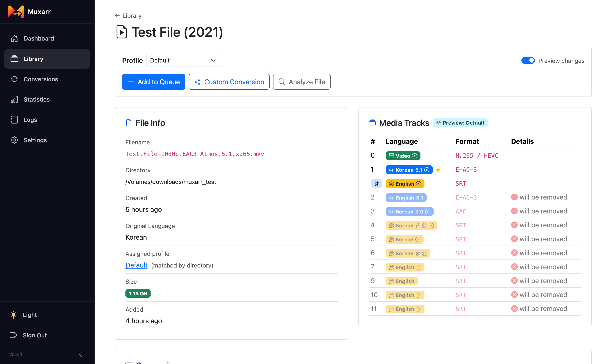Go back to Library via arrow link
612x364 pixels.
128,16
